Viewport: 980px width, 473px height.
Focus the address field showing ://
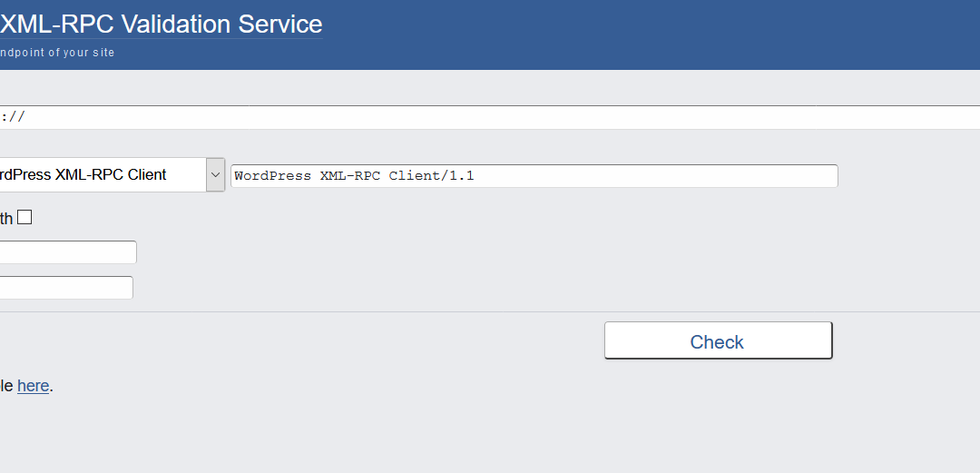[x=490, y=117]
